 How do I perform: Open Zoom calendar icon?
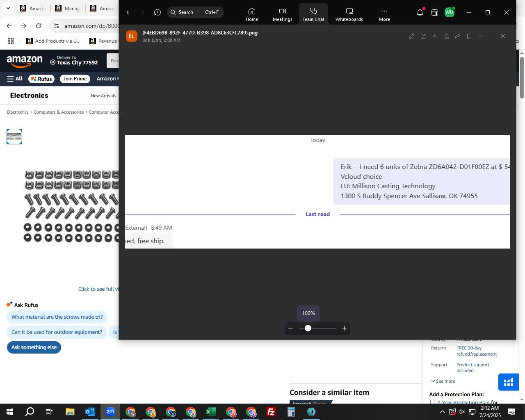click(x=435, y=12)
